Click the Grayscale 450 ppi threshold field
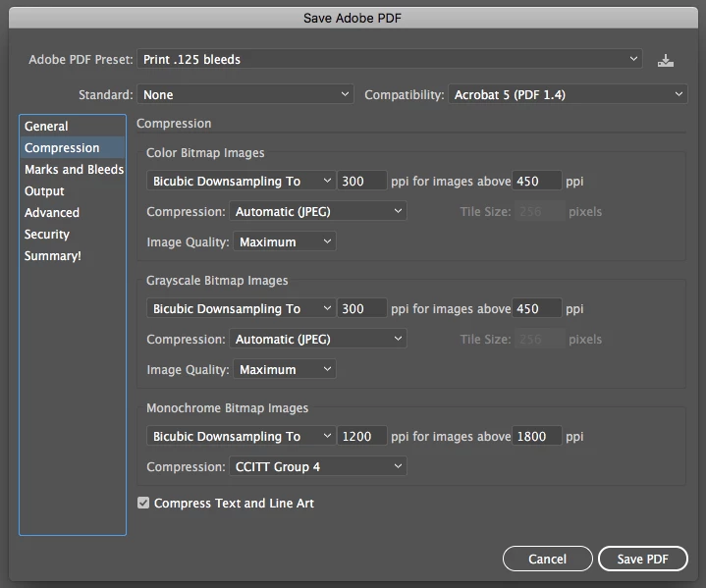This screenshot has height=588, width=706. pos(537,309)
